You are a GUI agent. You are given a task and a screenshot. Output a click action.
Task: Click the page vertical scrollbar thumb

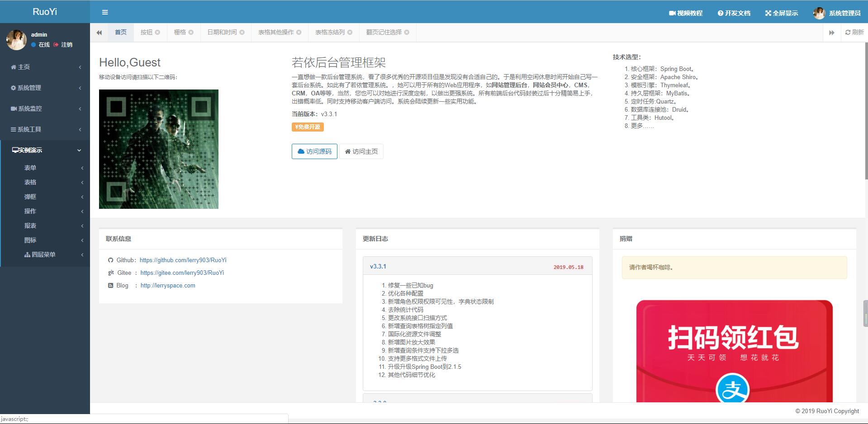(x=866, y=110)
